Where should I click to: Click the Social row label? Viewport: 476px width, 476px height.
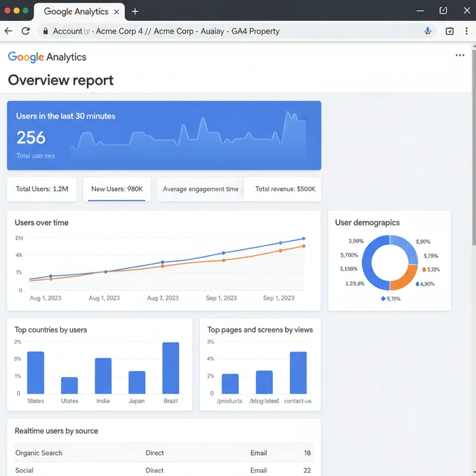click(x=25, y=470)
